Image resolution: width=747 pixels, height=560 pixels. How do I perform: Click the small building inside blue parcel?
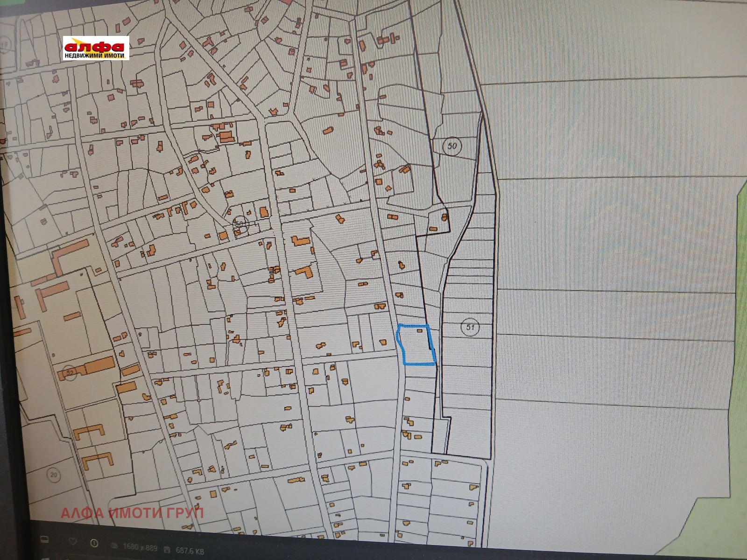tap(420, 331)
